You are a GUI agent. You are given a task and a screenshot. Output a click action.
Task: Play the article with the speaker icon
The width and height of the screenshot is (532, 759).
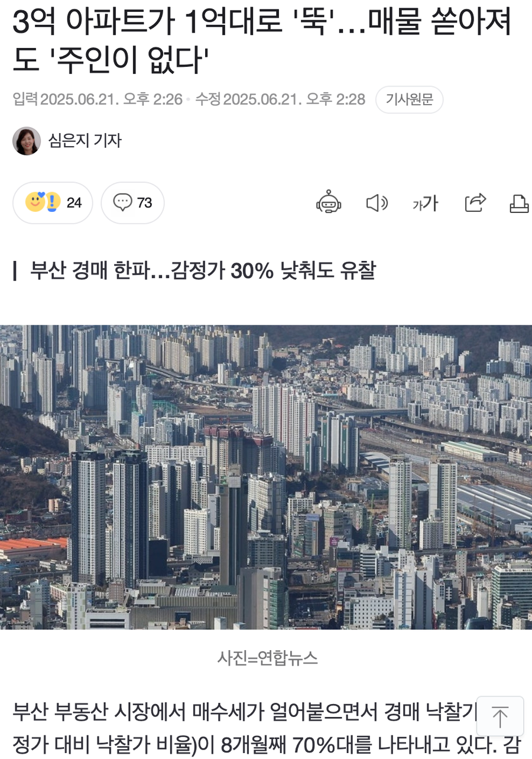[x=377, y=203]
